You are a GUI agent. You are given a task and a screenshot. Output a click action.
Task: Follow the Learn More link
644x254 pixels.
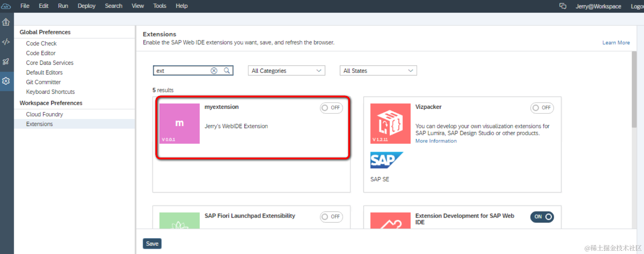tap(616, 43)
